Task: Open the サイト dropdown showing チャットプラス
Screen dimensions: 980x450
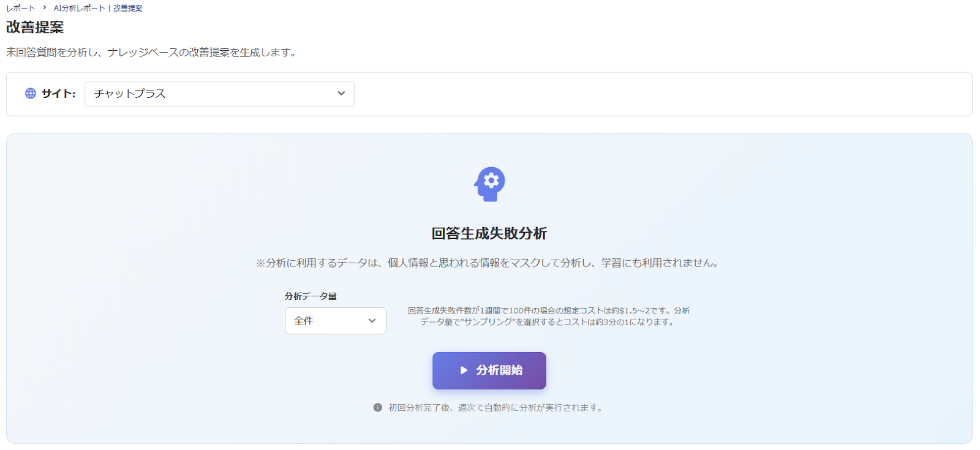Action: tap(219, 94)
